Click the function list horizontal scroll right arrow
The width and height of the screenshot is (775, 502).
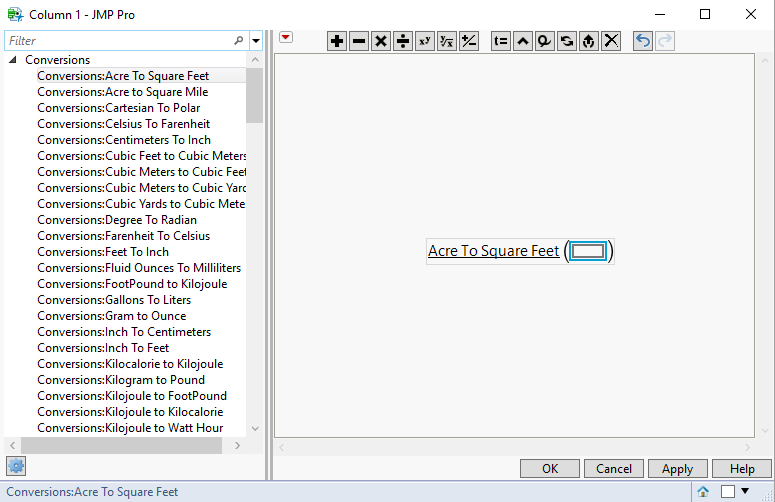point(238,446)
